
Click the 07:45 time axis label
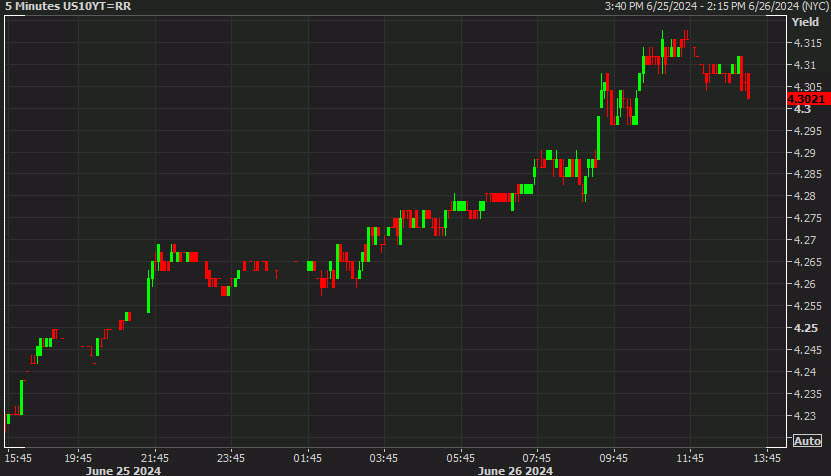(x=537, y=458)
